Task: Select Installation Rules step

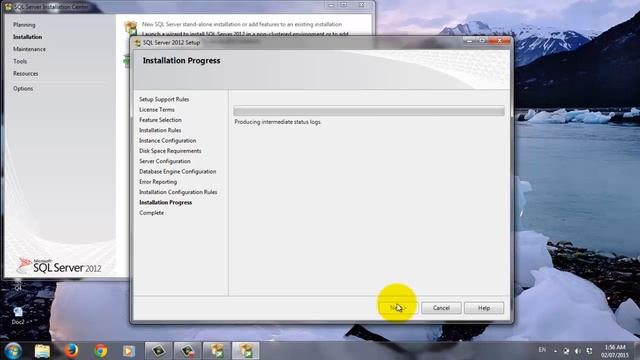Action: (x=160, y=130)
